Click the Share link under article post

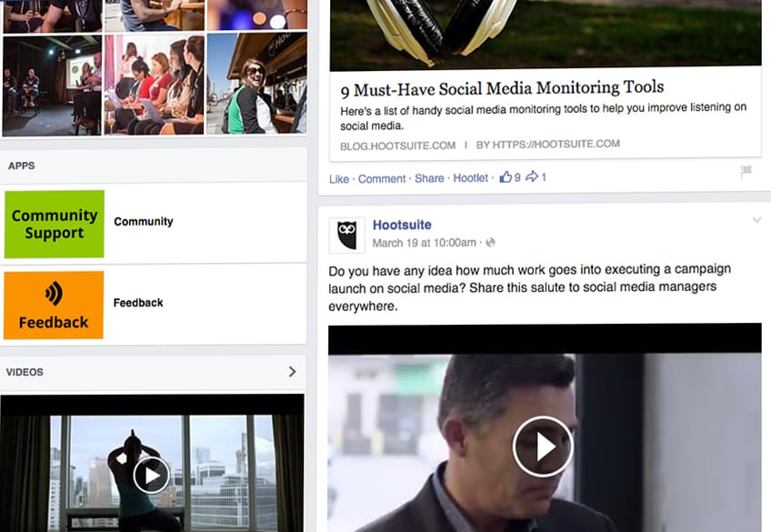click(429, 178)
